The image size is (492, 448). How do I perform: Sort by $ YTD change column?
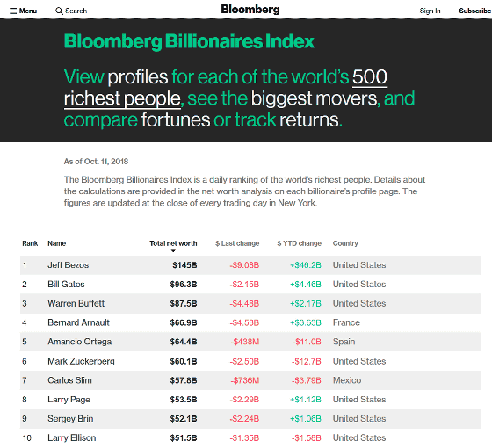300,243
